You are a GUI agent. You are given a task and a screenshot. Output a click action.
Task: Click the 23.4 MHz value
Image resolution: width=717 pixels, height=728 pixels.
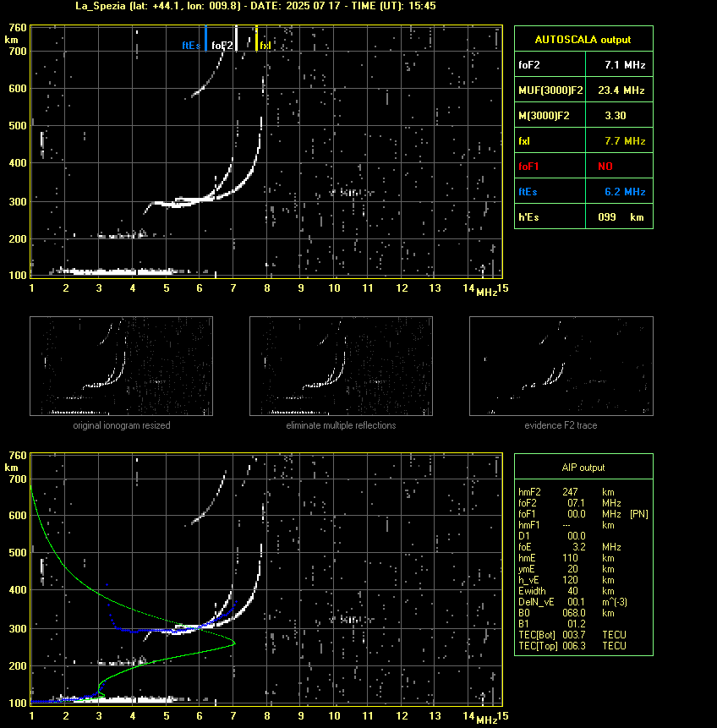click(621, 90)
